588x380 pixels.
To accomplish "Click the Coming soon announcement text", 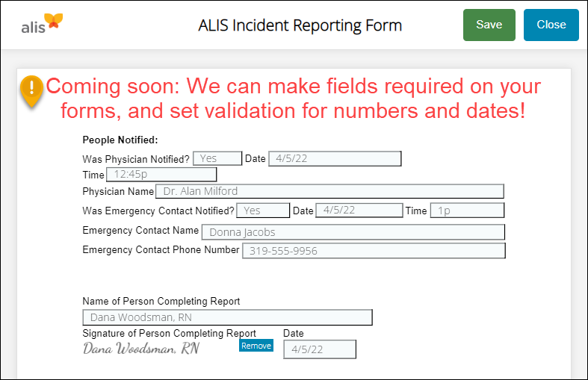I will point(293,99).
